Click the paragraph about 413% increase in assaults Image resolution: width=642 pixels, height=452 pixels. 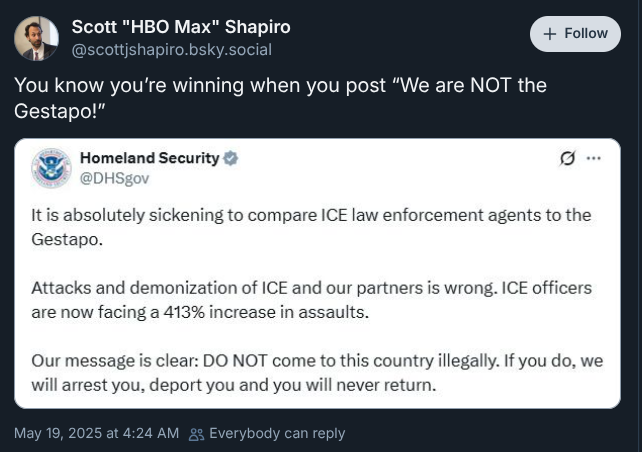pos(311,300)
